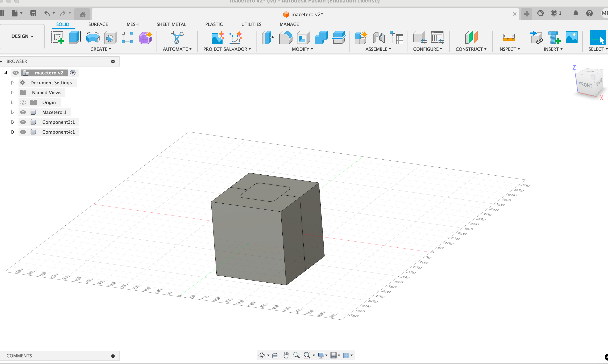Select the Orbit tool in navigation bar
The height and width of the screenshot is (364, 608).
point(262,355)
